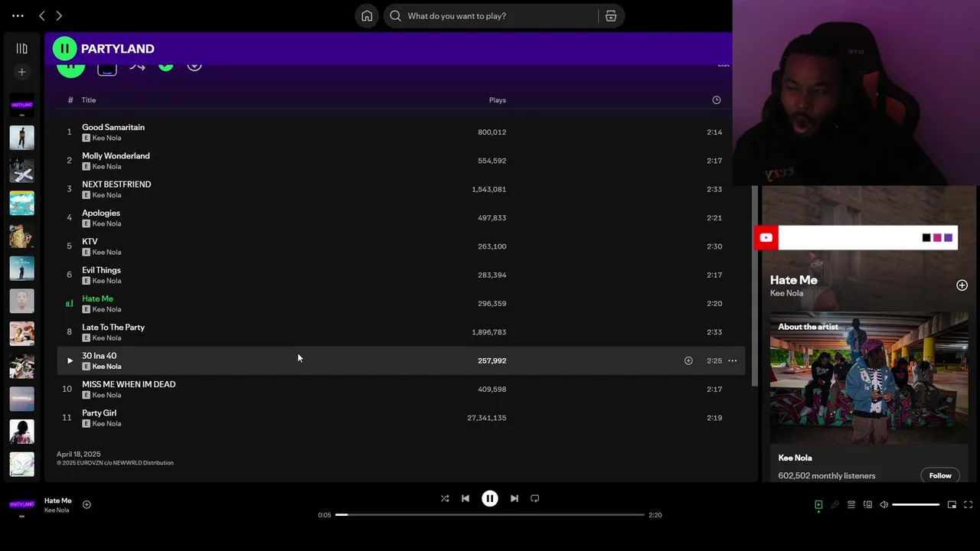This screenshot has width=980, height=551.
Task: Open more options for 30 Ina 40
Action: tap(732, 360)
